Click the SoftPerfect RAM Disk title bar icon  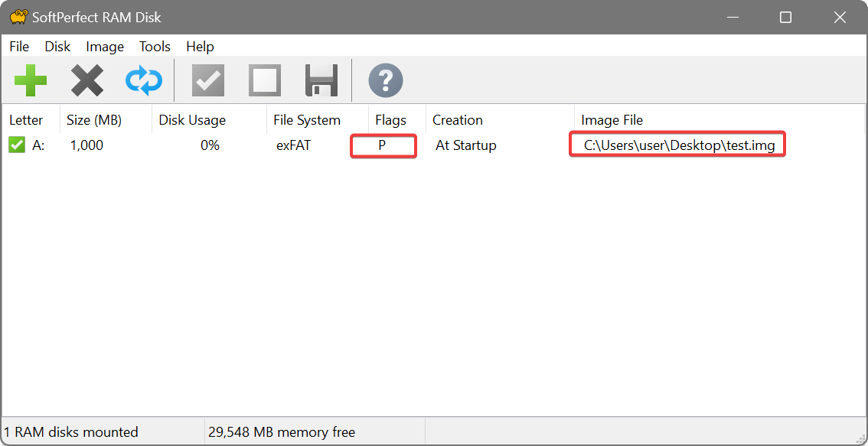[x=19, y=17]
